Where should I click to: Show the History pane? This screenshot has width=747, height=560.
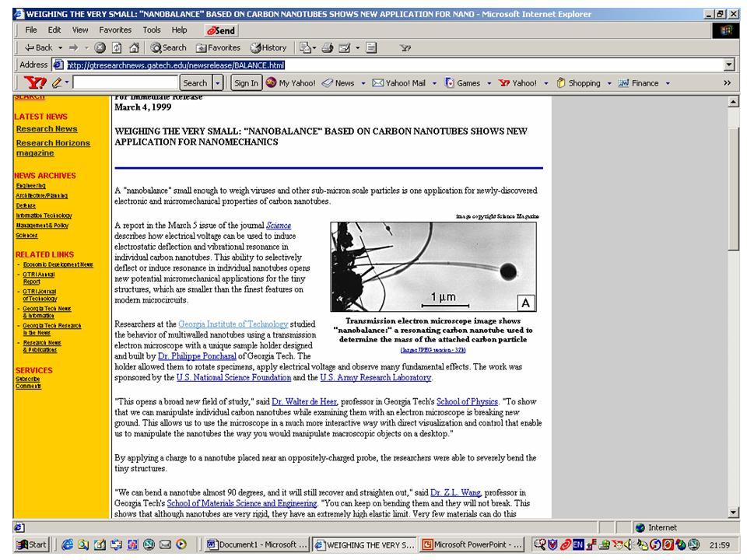pos(268,47)
